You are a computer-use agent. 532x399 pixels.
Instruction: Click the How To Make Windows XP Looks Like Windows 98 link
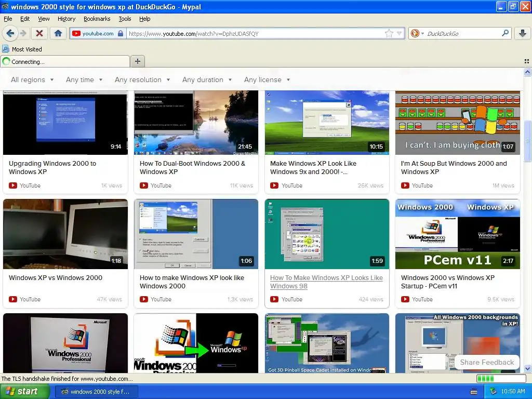coord(326,282)
